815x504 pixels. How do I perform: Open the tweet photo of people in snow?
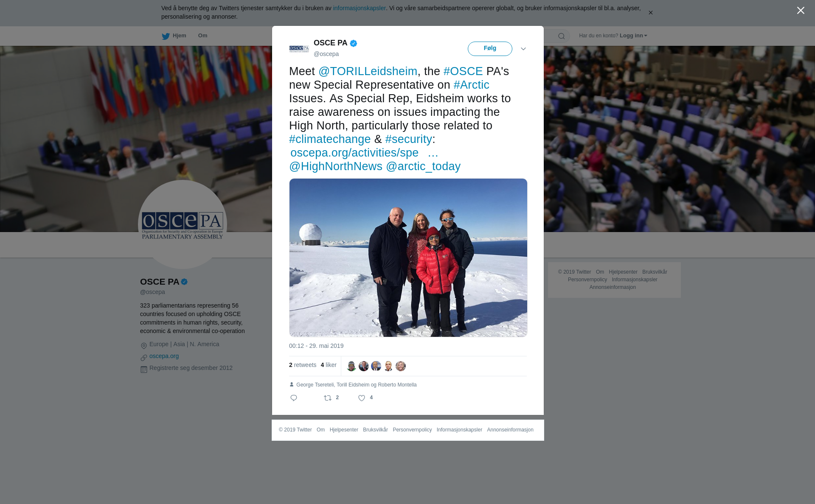(x=408, y=258)
